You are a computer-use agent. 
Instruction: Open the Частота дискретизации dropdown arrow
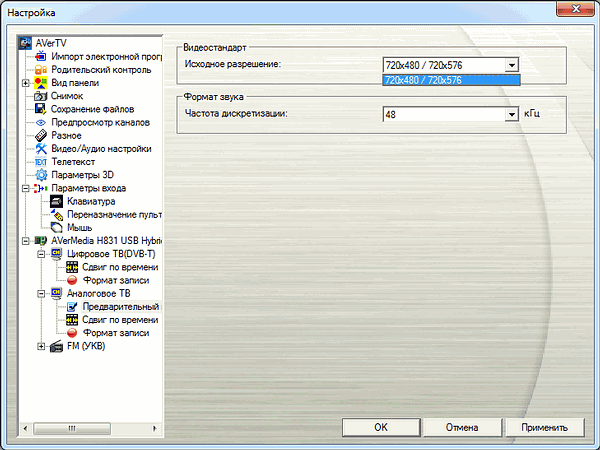click(x=511, y=114)
